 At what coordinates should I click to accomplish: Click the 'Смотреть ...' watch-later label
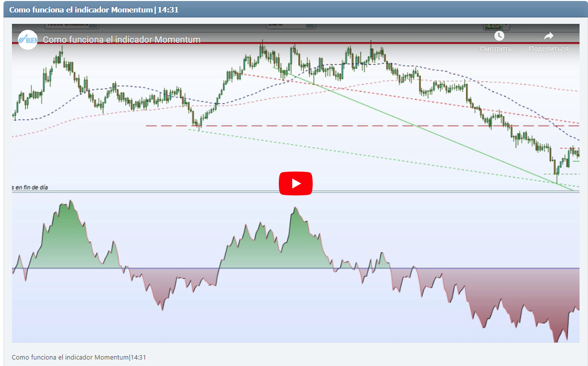pos(498,48)
